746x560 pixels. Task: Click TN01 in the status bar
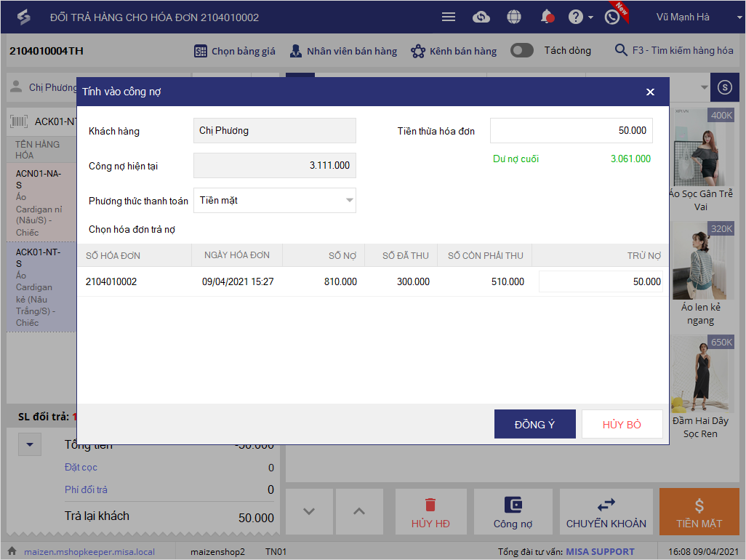pos(276,552)
